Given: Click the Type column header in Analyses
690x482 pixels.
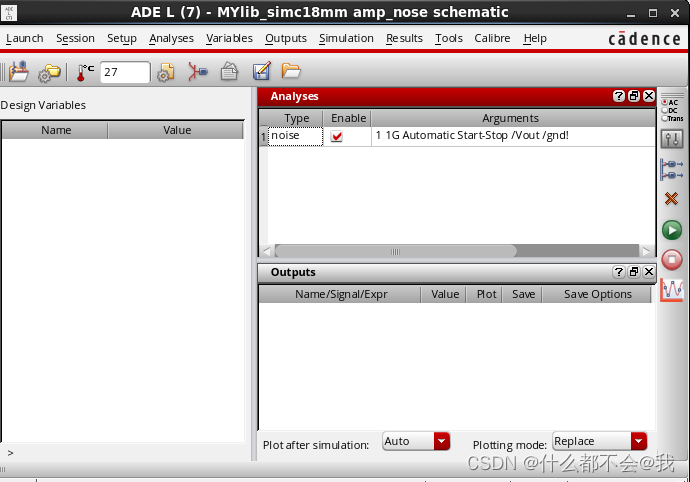Looking at the screenshot, I should [x=296, y=118].
